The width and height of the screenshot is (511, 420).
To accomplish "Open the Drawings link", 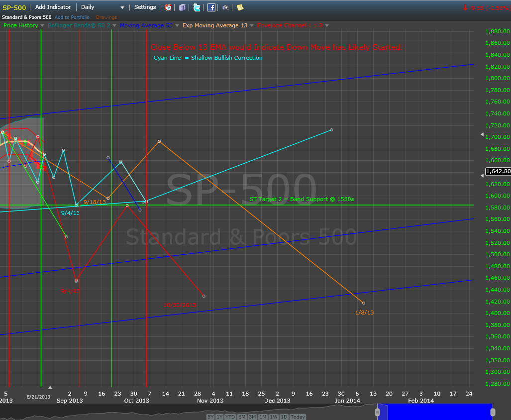I will [106, 17].
